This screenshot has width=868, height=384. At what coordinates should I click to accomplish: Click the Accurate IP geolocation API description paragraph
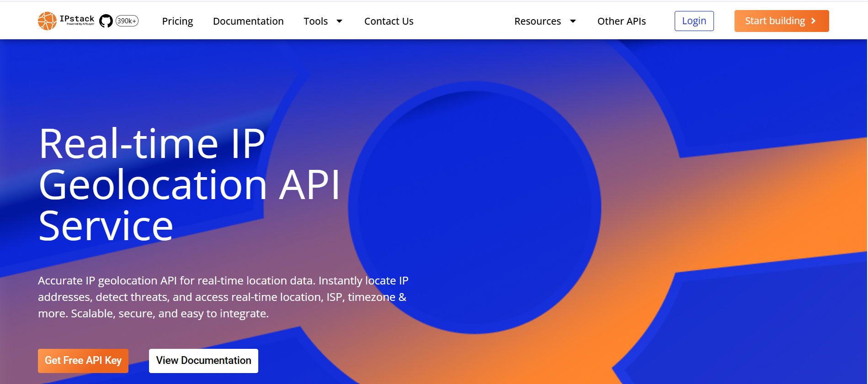pos(223,297)
